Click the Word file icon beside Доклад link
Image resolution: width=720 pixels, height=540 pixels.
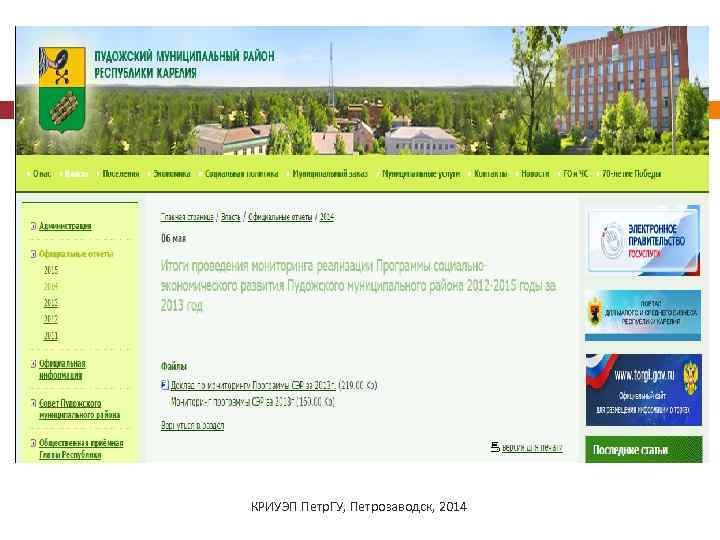click(165, 385)
